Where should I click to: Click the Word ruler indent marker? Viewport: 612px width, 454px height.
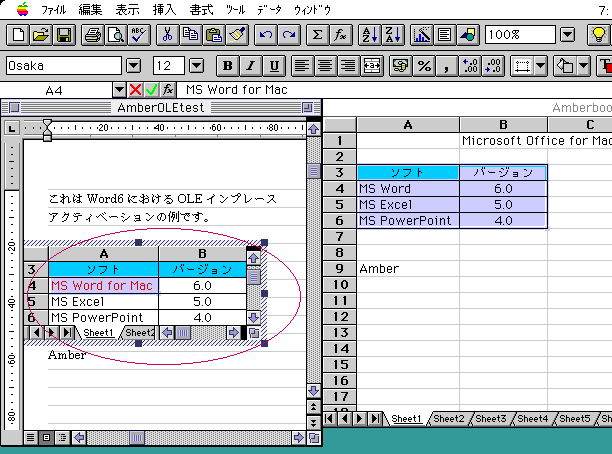[47, 130]
